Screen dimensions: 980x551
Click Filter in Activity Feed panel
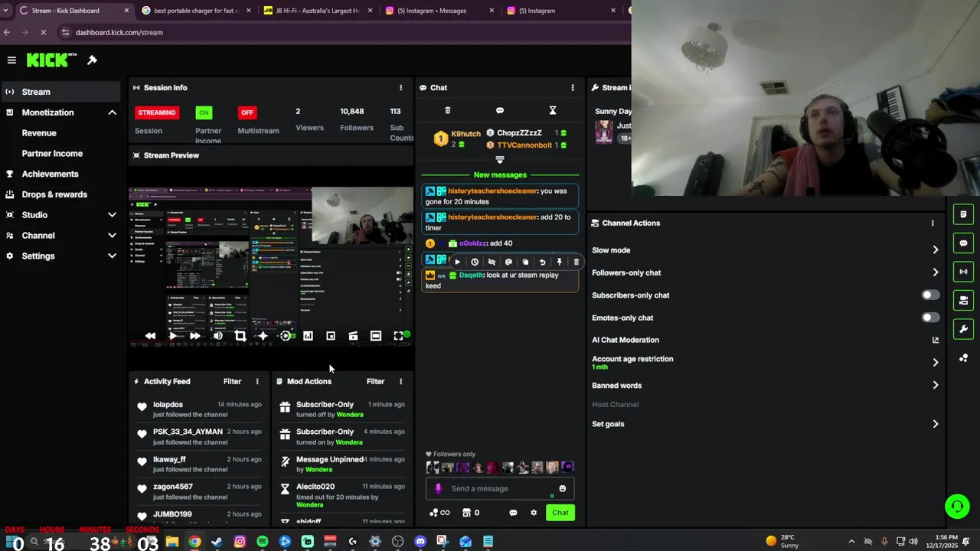pyautogui.click(x=232, y=381)
